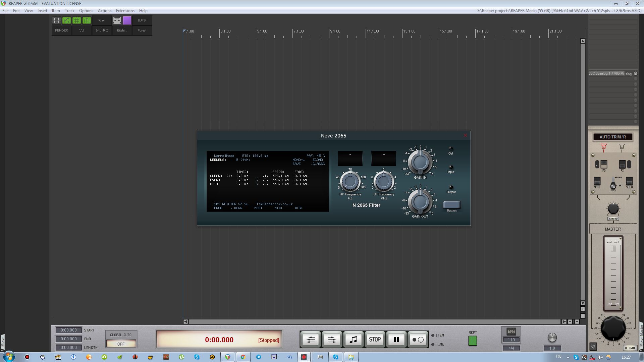Toggle the green grid icon
This screenshot has height=362, width=644.
tap(76, 20)
